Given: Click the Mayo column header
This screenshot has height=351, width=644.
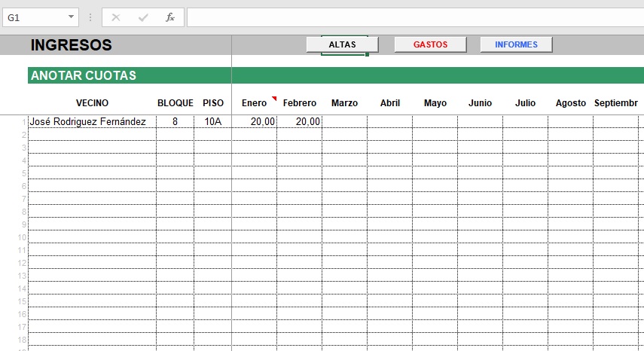Looking at the screenshot, I should pyautogui.click(x=435, y=103).
